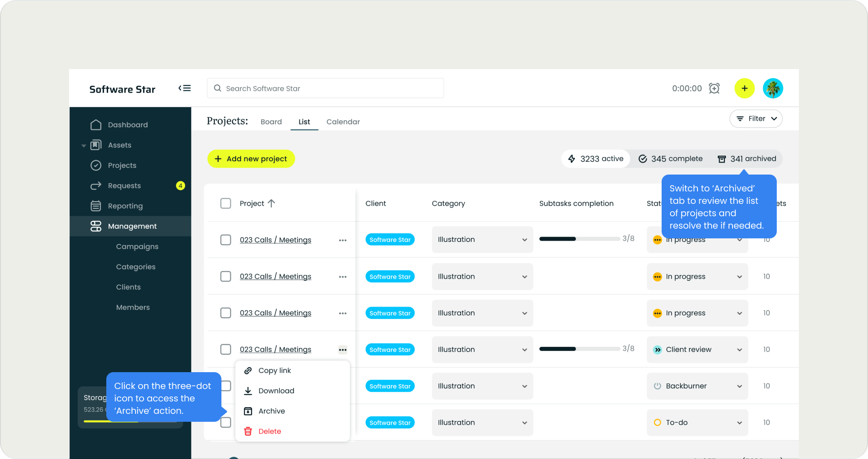Toggle the select-all projects checkbox in header

pos(226,203)
